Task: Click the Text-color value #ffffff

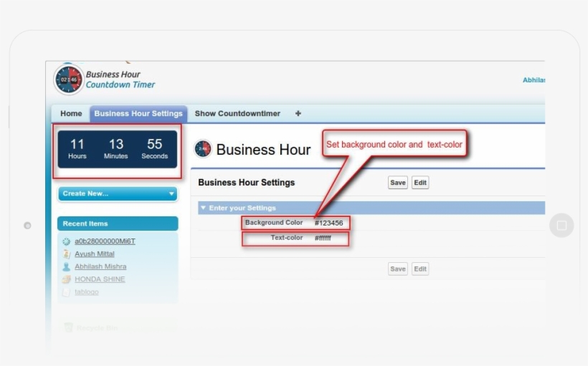Action: 323,238
